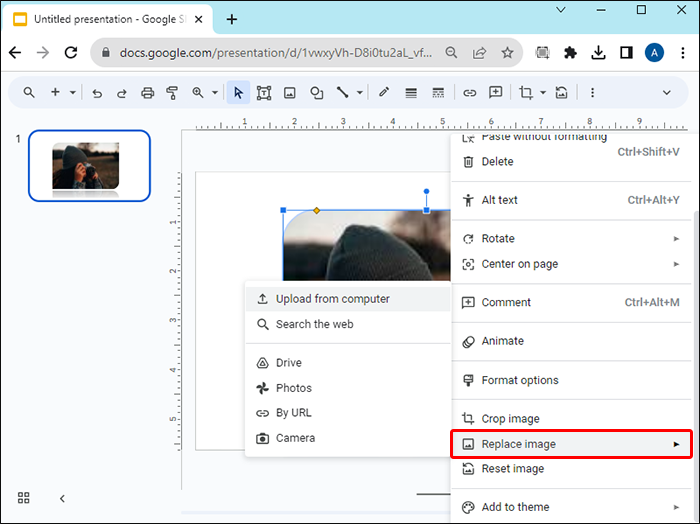The image size is (700, 524).
Task: Expand the line type dropdown arrow
Action: click(359, 92)
